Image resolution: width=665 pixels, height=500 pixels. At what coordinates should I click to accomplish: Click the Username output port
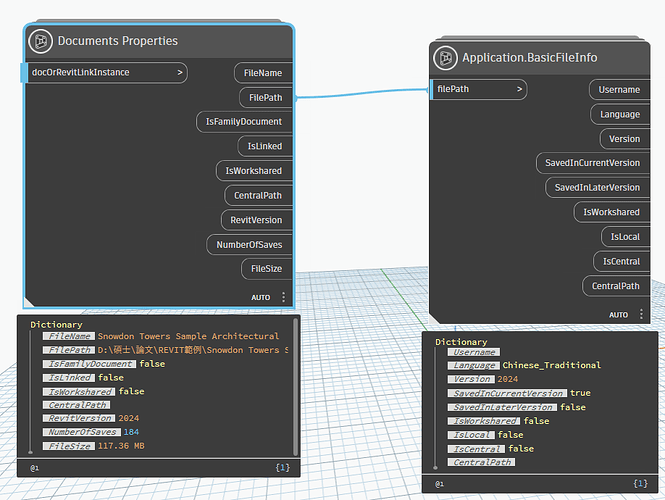point(619,90)
